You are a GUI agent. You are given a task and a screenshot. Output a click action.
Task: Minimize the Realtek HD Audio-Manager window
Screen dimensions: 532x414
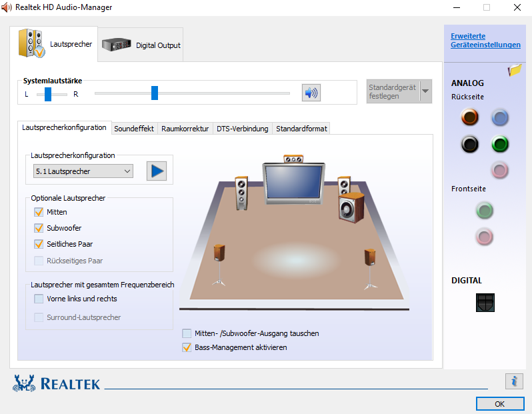(457, 7)
